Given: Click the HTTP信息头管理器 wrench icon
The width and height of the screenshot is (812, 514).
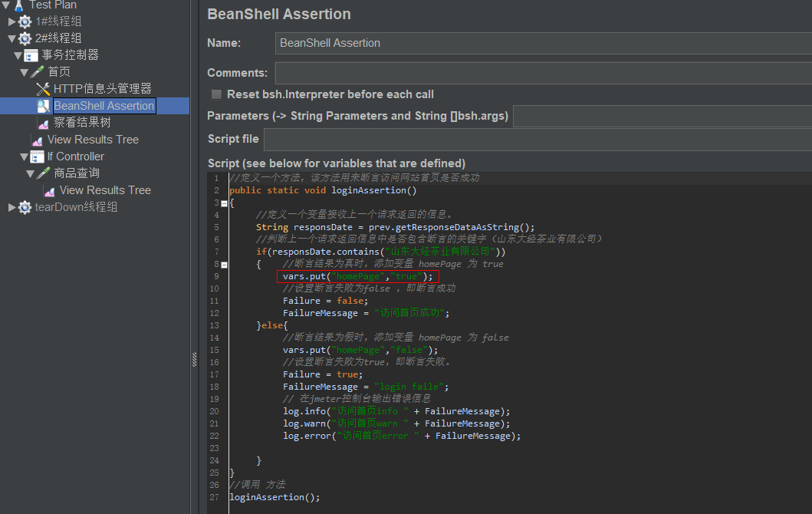Looking at the screenshot, I should [x=43, y=89].
